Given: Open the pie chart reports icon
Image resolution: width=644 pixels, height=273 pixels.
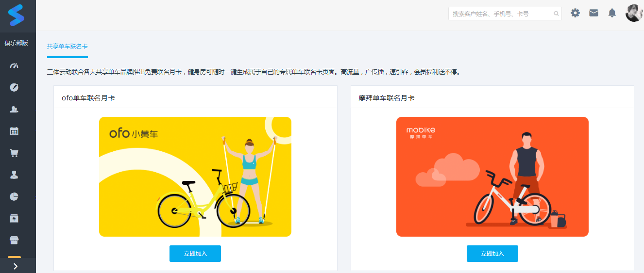Looking at the screenshot, I should pyautogui.click(x=14, y=196).
